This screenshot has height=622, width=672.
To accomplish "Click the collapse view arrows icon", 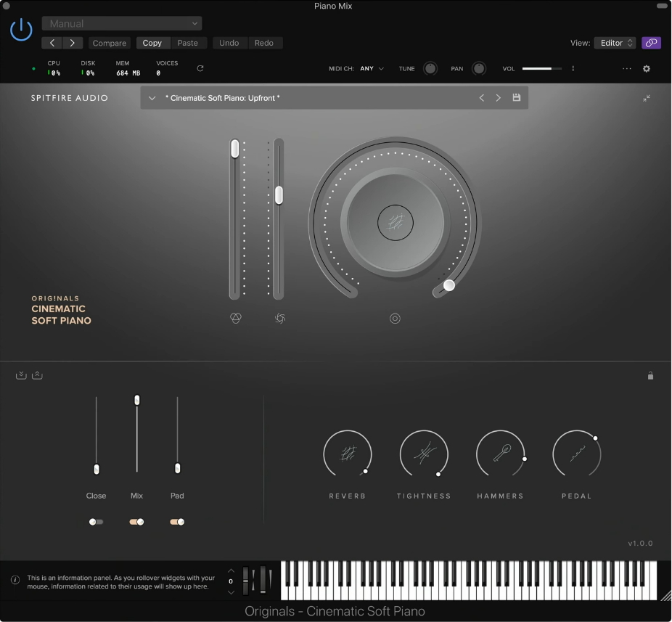I will 647,98.
